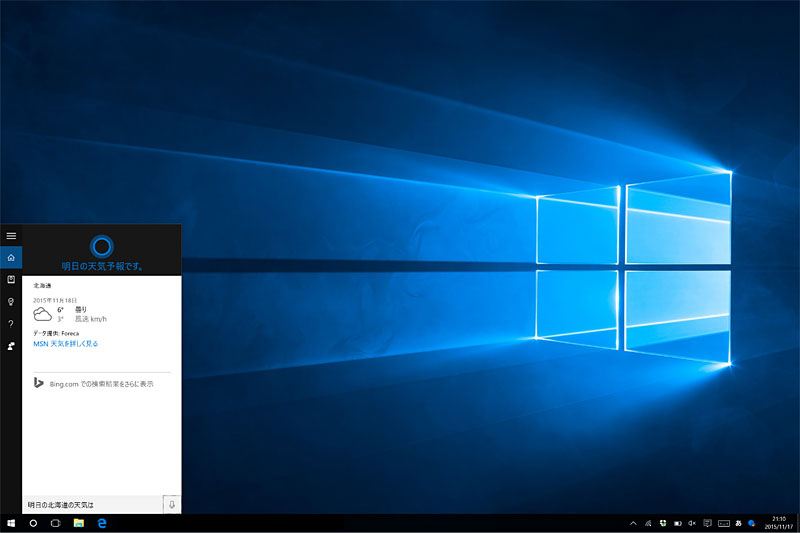Open the battery status tray icon
Image resolution: width=800 pixels, height=533 pixels.
(x=678, y=523)
